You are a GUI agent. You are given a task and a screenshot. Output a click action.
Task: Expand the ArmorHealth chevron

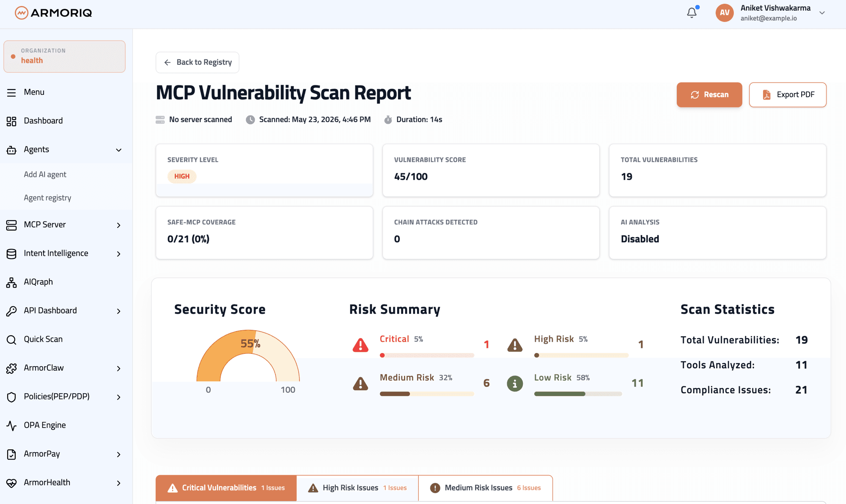119,483
